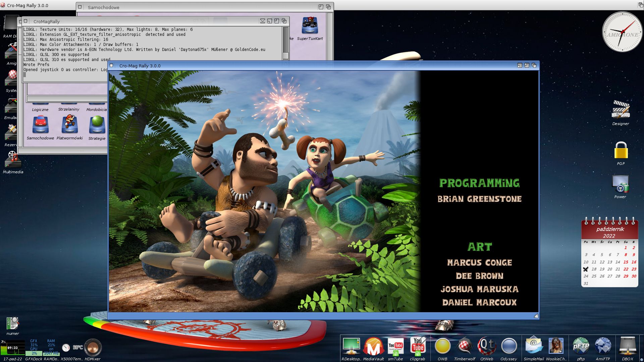Launch OWB browser from the dock
644x362 pixels.
[x=442, y=346]
